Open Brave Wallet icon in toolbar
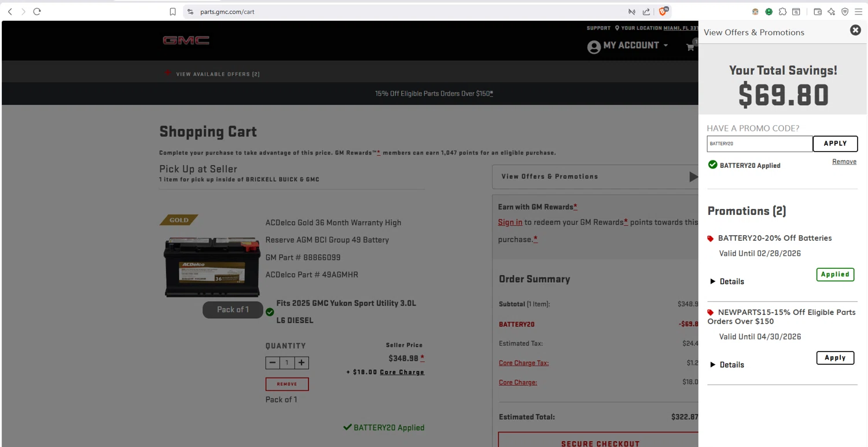The image size is (868, 447). (x=818, y=12)
